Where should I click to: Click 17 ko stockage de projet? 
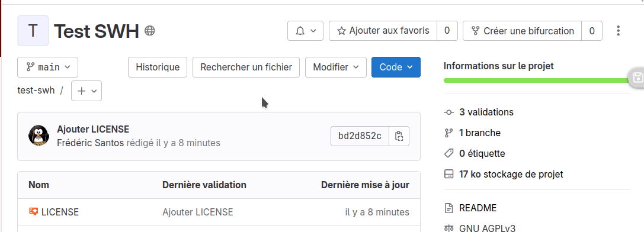[511, 174]
